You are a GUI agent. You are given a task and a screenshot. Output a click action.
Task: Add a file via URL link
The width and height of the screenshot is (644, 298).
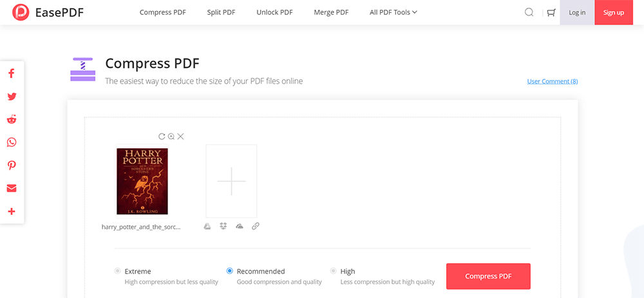(x=256, y=226)
